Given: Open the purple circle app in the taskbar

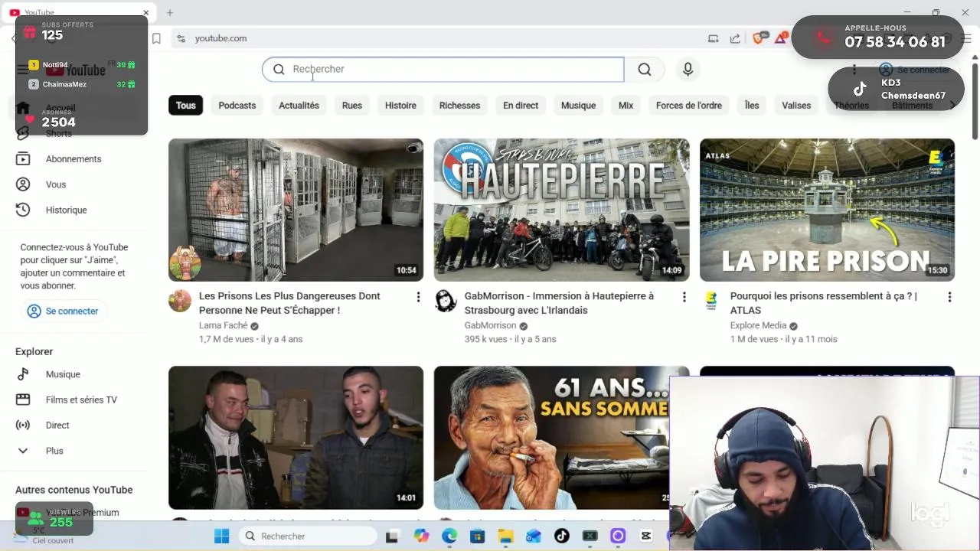Looking at the screenshot, I should [618, 536].
